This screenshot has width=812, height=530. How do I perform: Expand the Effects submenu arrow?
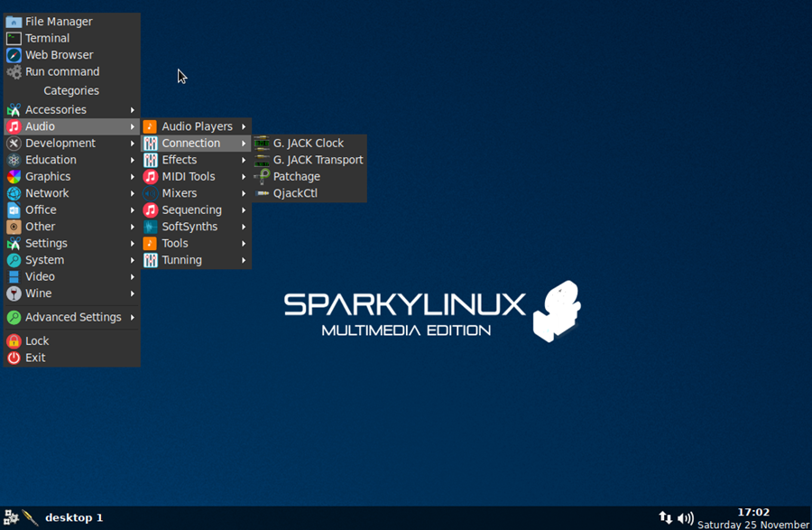click(x=244, y=160)
